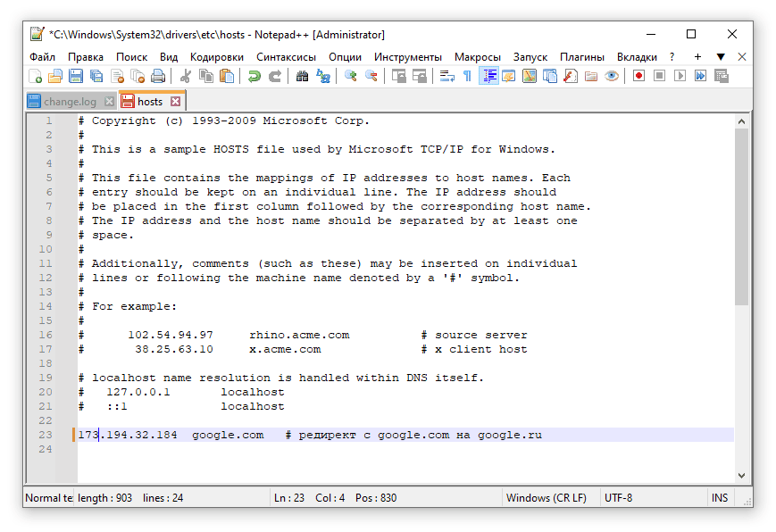Image resolution: width=776 pixels, height=532 pixels.
Task: Open the Файл menu
Action: point(43,57)
